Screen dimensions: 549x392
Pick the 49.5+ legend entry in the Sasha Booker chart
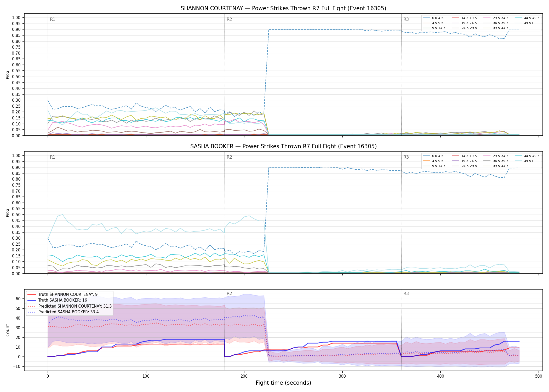[x=524, y=161]
